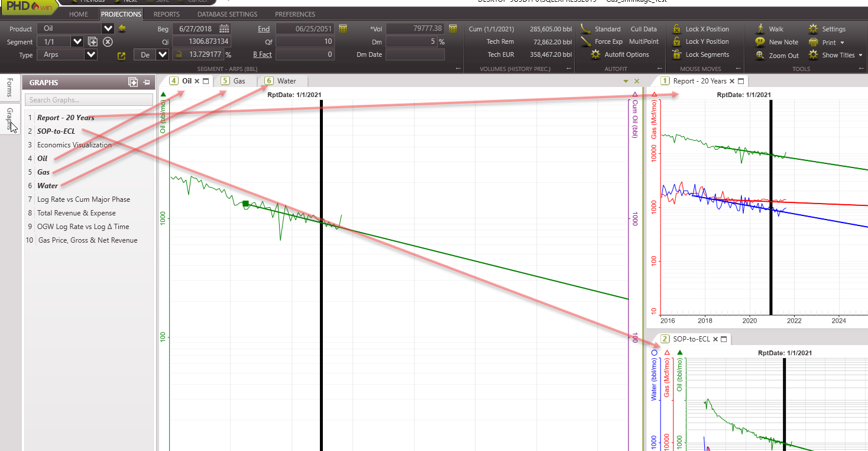Click the add-new-segment icon beside Segment
Viewport: 868px width, 451px height.
pos(92,41)
